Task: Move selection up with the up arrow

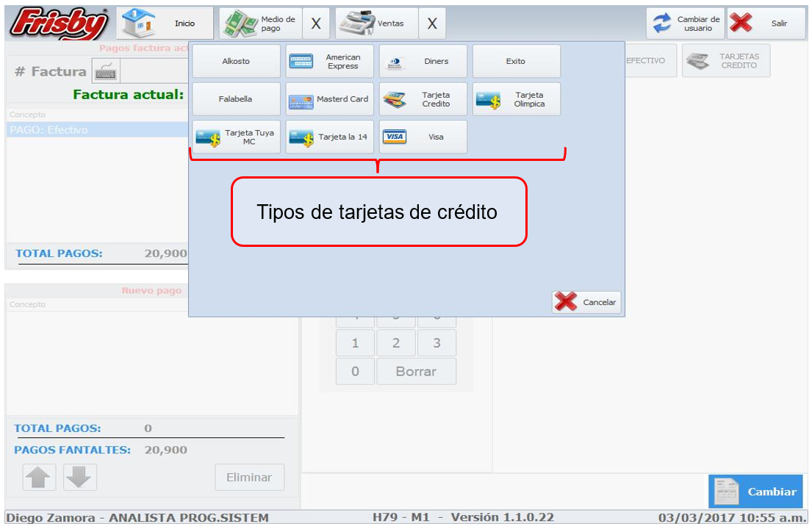Action: [40, 478]
